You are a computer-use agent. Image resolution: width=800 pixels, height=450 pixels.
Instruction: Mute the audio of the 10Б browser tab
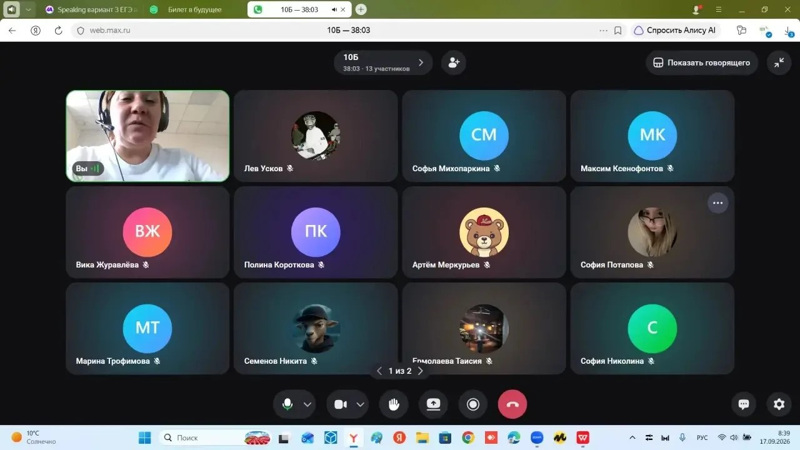(334, 10)
